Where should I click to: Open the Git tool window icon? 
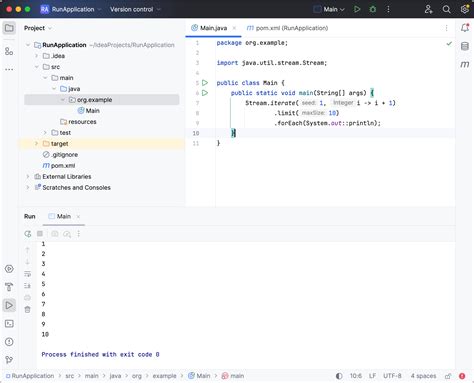[x=9, y=360]
